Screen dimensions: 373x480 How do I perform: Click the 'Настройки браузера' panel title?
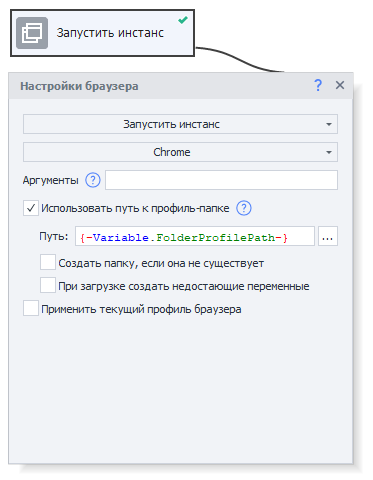pos(79,86)
